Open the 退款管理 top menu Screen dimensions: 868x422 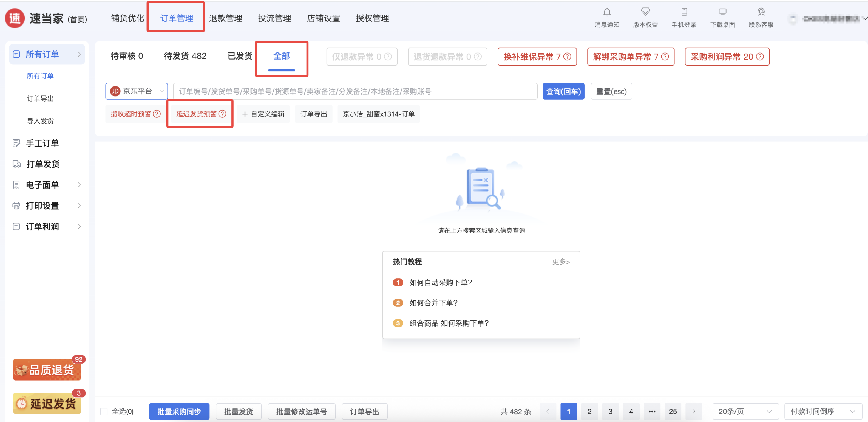(225, 18)
